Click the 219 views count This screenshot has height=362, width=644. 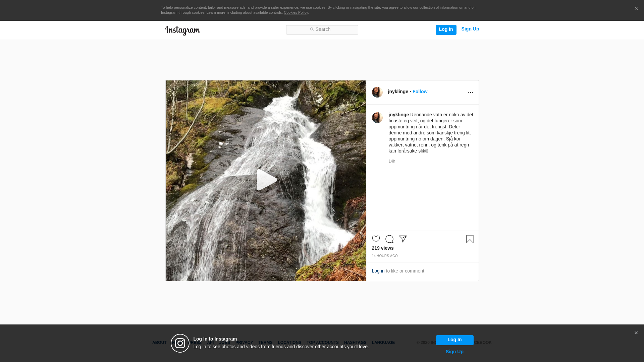pos(382,248)
